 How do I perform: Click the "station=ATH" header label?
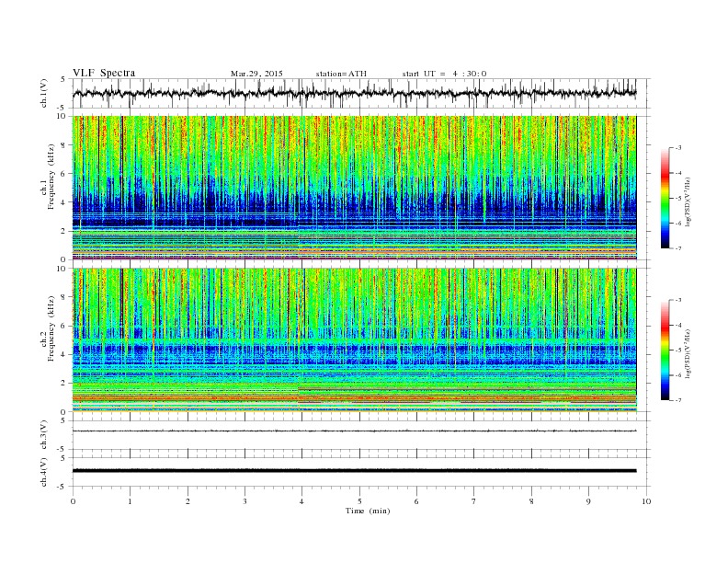pos(341,74)
